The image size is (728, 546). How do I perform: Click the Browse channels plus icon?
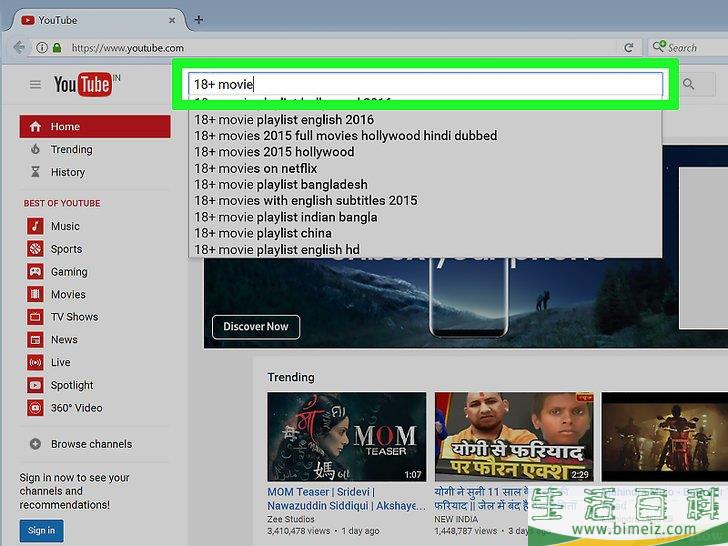pos(35,444)
